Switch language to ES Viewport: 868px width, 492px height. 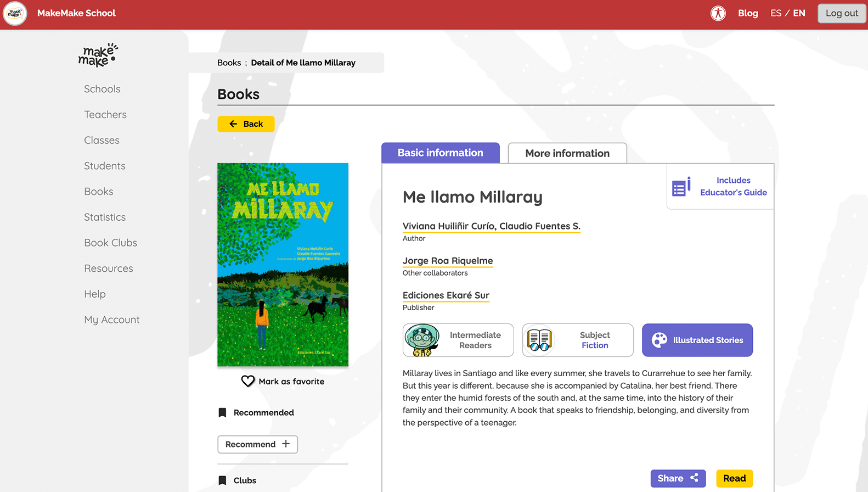776,13
